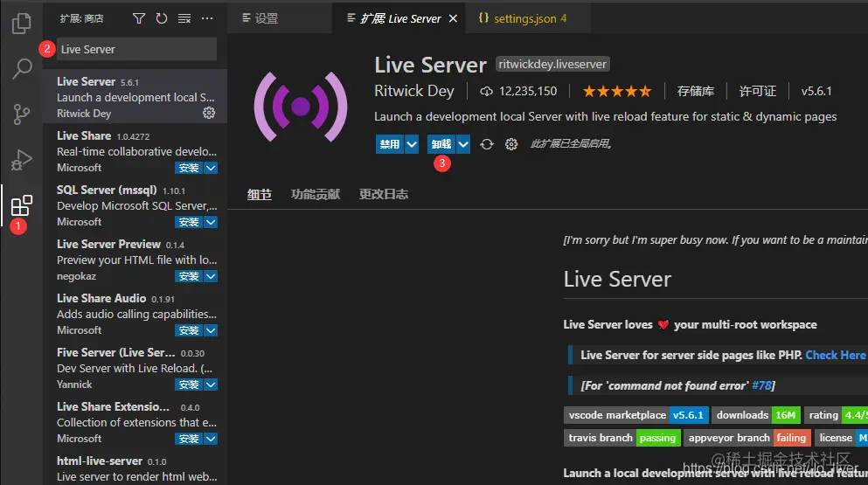Refresh the extensions list
Image resolution: width=868 pixels, height=485 pixels.
(x=162, y=19)
